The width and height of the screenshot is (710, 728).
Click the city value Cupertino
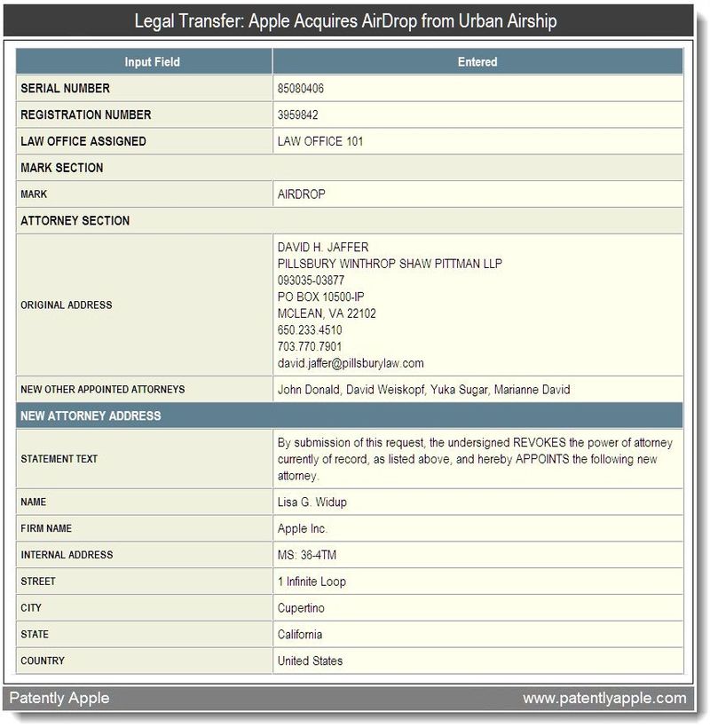[301, 608]
